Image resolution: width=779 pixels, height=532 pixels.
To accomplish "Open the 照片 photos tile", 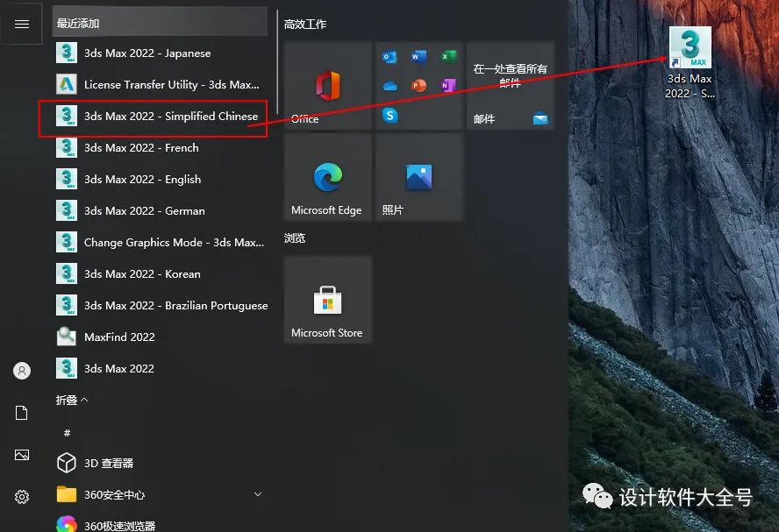I will pos(419,177).
